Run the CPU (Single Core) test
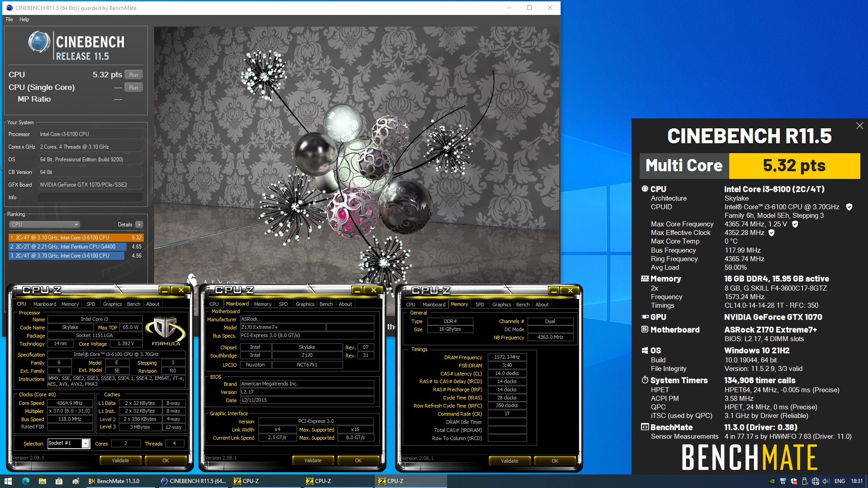This screenshot has height=488, width=868. (133, 88)
